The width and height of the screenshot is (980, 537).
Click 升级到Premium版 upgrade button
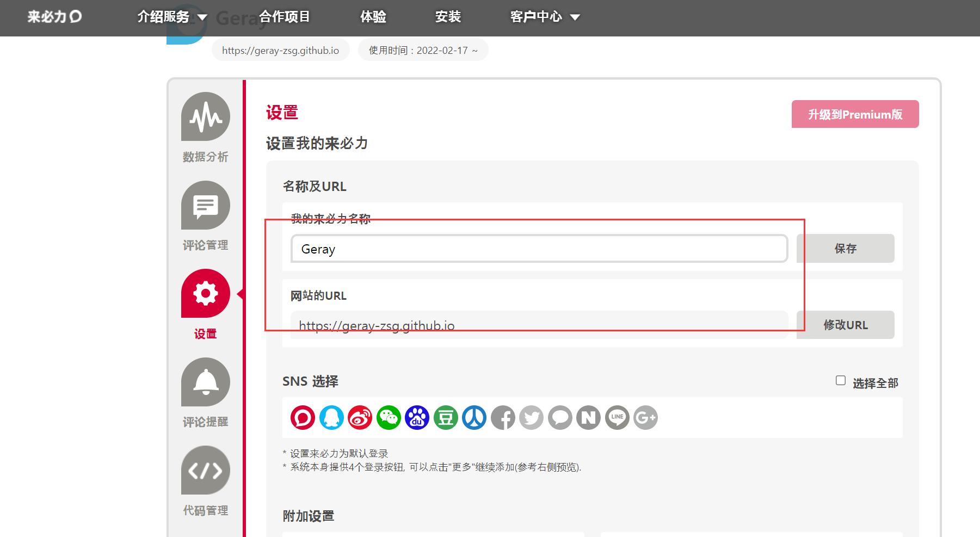pyautogui.click(x=855, y=114)
